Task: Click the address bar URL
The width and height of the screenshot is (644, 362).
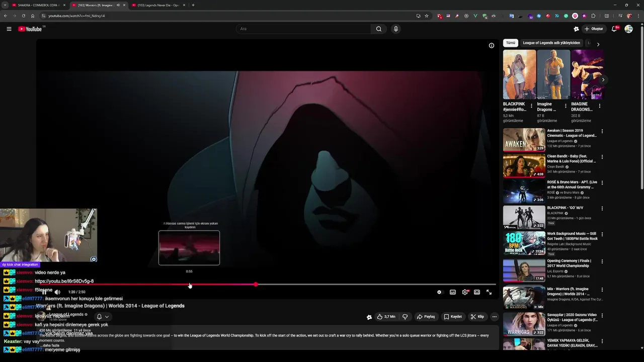Action: [x=76, y=16]
